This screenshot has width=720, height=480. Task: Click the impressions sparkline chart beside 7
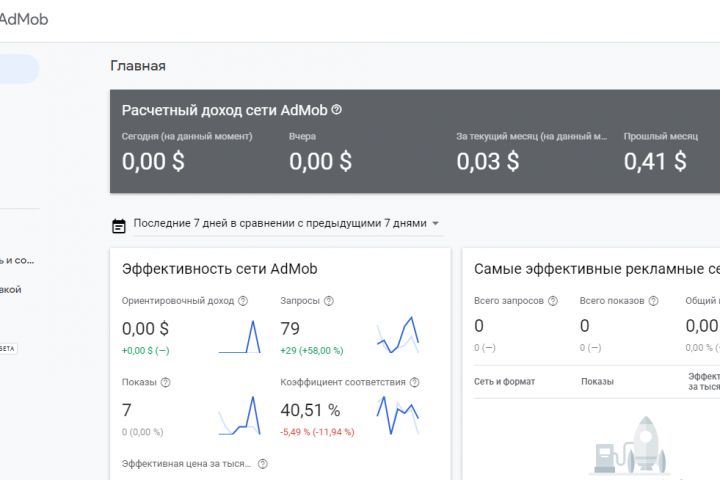click(x=240, y=416)
